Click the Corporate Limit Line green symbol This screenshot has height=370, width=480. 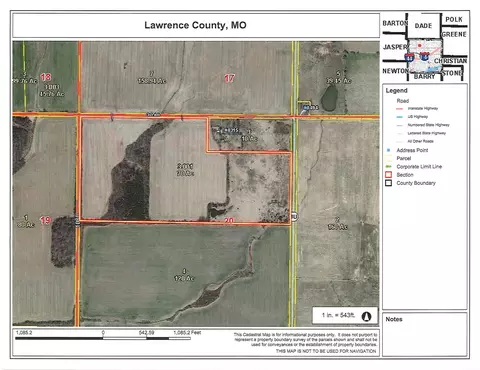pyautogui.click(x=388, y=167)
